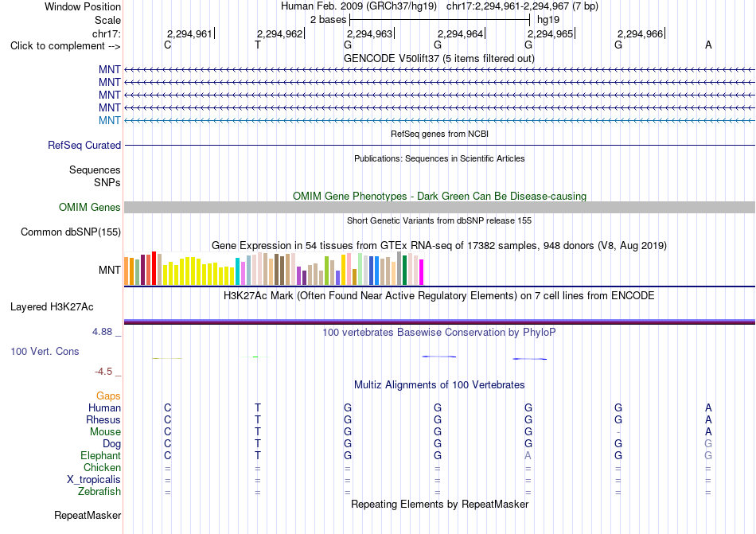Select the orange Gaps label
The height and width of the screenshot is (534, 756).
(x=108, y=396)
